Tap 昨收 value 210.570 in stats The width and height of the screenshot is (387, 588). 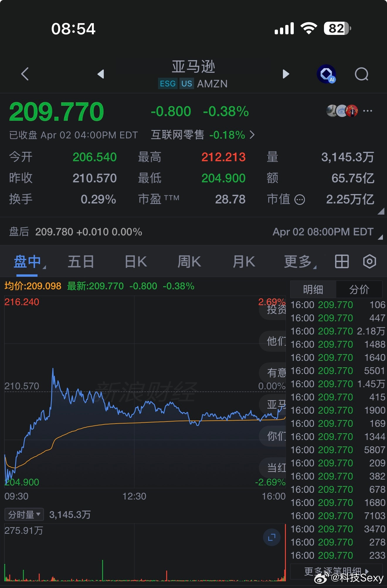point(95,178)
